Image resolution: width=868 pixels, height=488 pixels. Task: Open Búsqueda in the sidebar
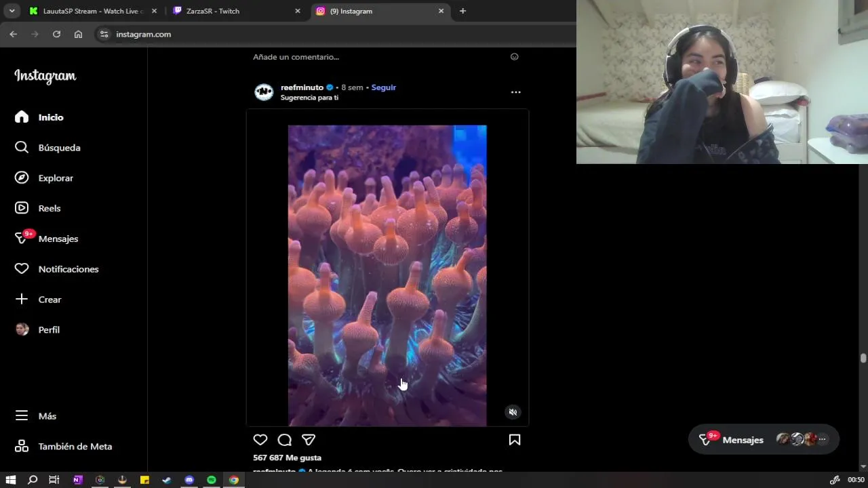[x=47, y=148]
